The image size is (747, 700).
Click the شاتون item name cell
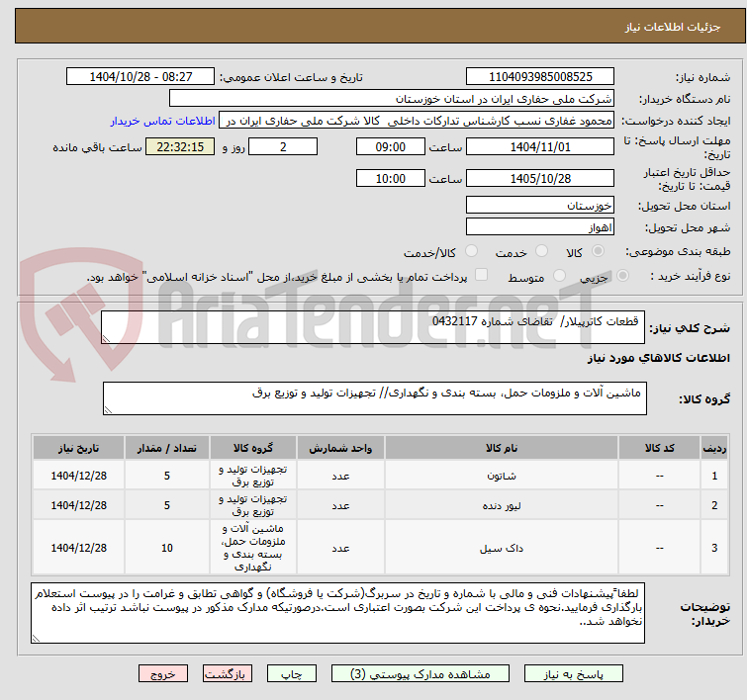[x=502, y=476]
